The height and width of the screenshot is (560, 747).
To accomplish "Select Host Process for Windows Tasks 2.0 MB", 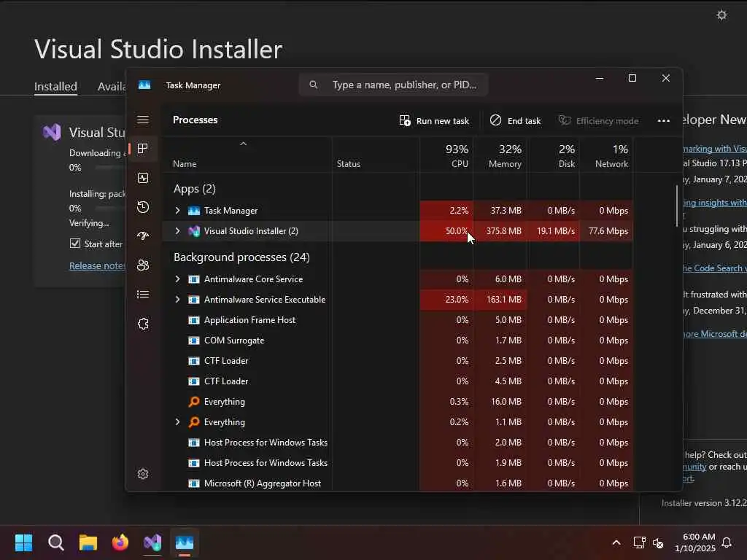I will [398, 443].
